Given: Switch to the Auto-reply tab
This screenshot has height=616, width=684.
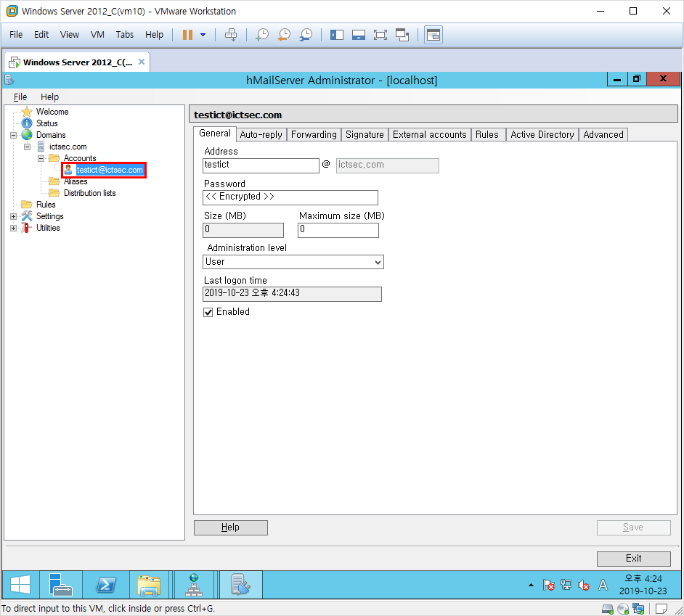Looking at the screenshot, I should (x=261, y=135).
